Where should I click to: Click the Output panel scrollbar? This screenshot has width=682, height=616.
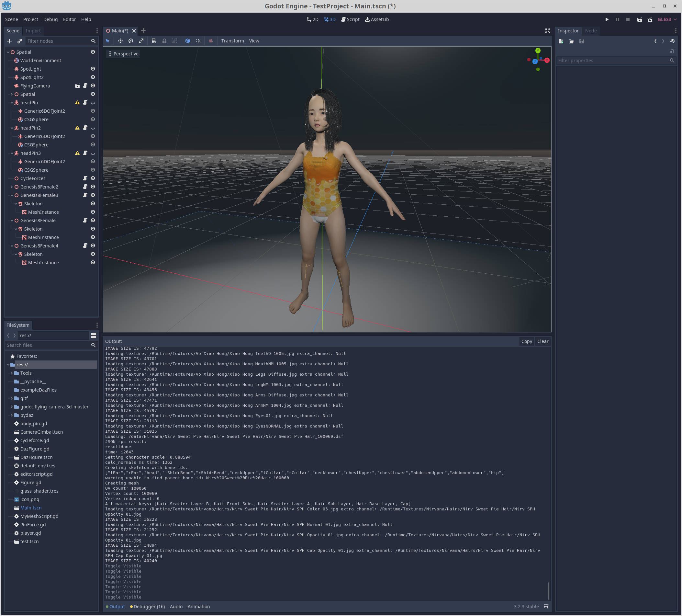pyautogui.click(x=548, y=591)
